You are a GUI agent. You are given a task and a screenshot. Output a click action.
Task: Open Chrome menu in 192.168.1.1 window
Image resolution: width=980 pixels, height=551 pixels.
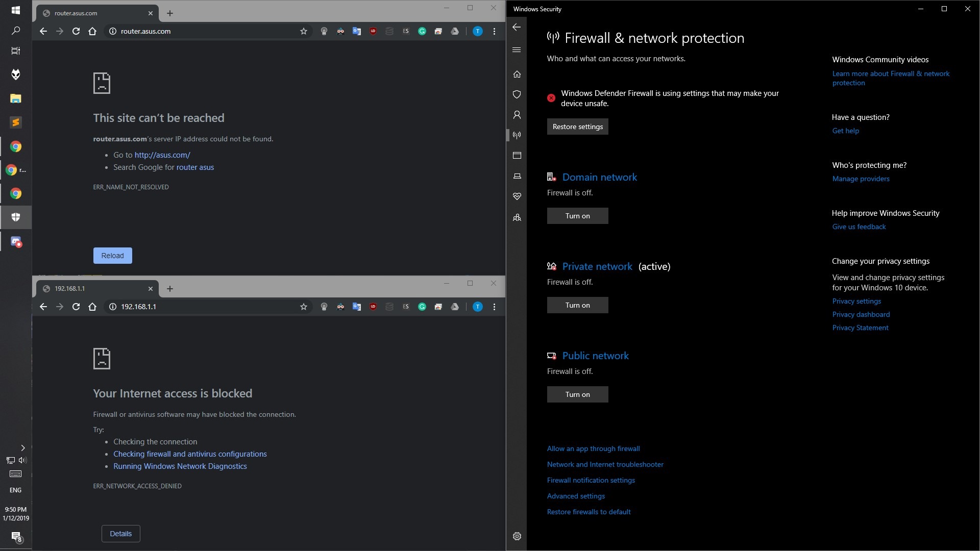pos(494,307)
